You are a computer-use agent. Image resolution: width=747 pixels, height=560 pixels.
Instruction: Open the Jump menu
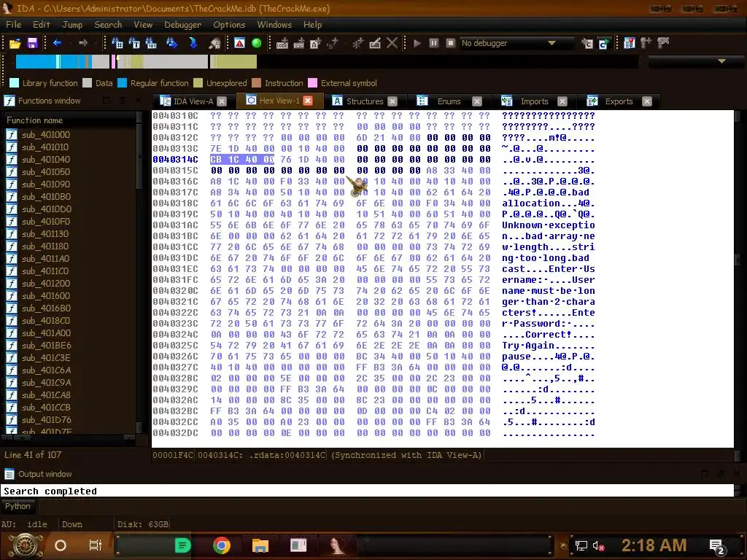click(x=72, y=25)
